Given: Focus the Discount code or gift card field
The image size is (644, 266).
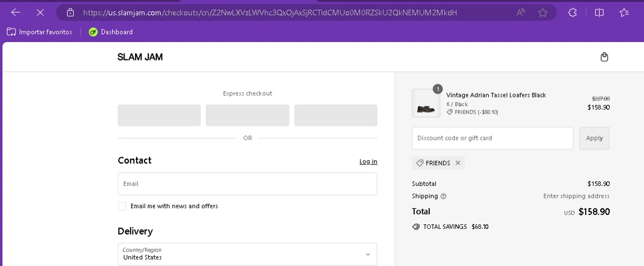Looking at the screenshot, I should [x=492, y=138].
